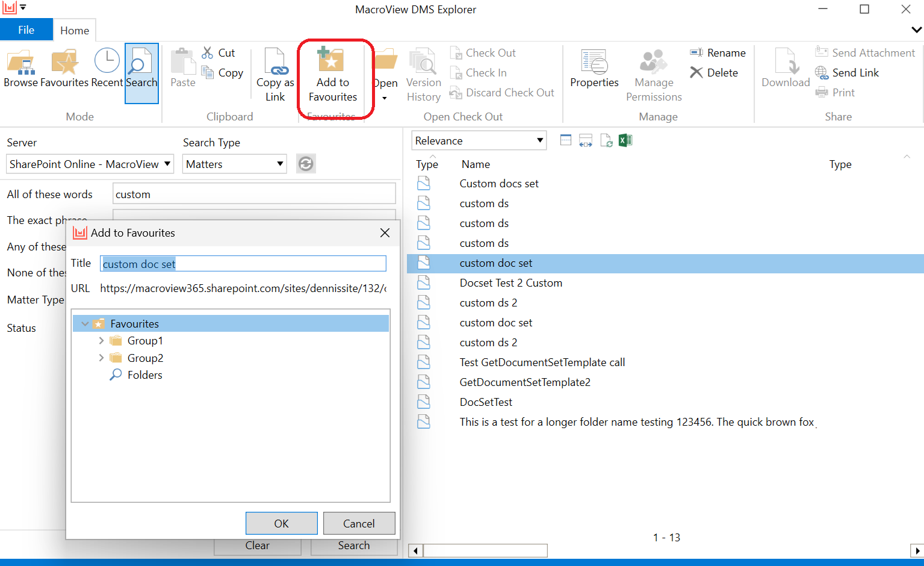Open the Relevance sort dropdown
This screenshot has width=924, height=566.
[x=479, y=140]
